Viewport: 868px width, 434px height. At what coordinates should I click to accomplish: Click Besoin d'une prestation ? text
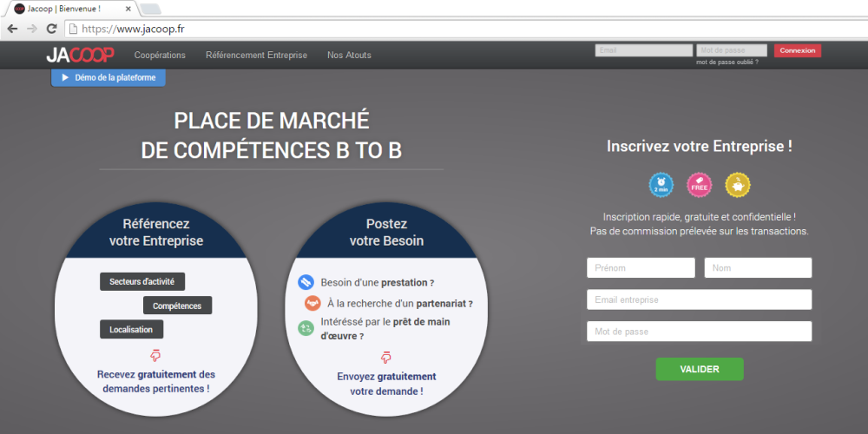coord(377,283)
